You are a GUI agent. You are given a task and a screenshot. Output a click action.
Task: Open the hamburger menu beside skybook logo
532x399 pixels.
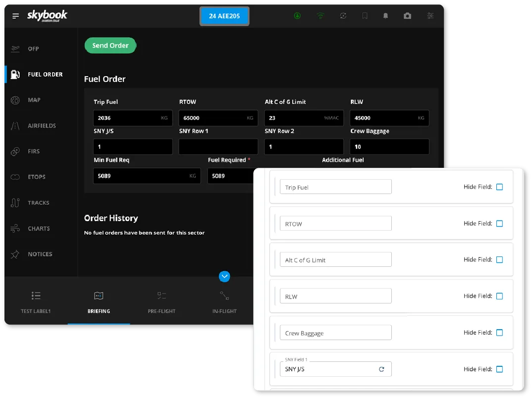point(15,15)
